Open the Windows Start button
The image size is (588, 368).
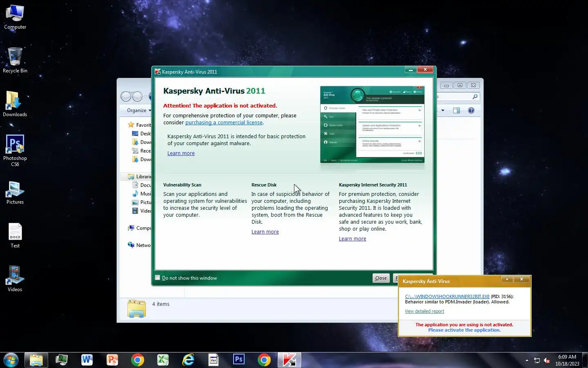pos(11,360)
